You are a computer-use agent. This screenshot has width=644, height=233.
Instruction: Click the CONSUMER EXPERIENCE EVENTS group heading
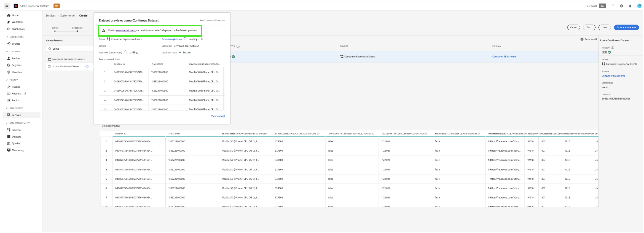(68, 59)
